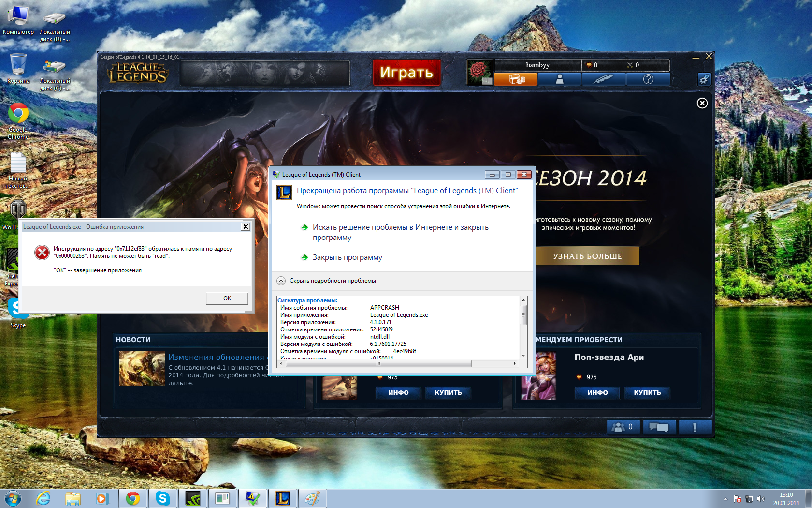The height and width of the screenshot is (508, 812).
Task: Select the version text 4.1.0.171
Action: click(x=381, y=322)
